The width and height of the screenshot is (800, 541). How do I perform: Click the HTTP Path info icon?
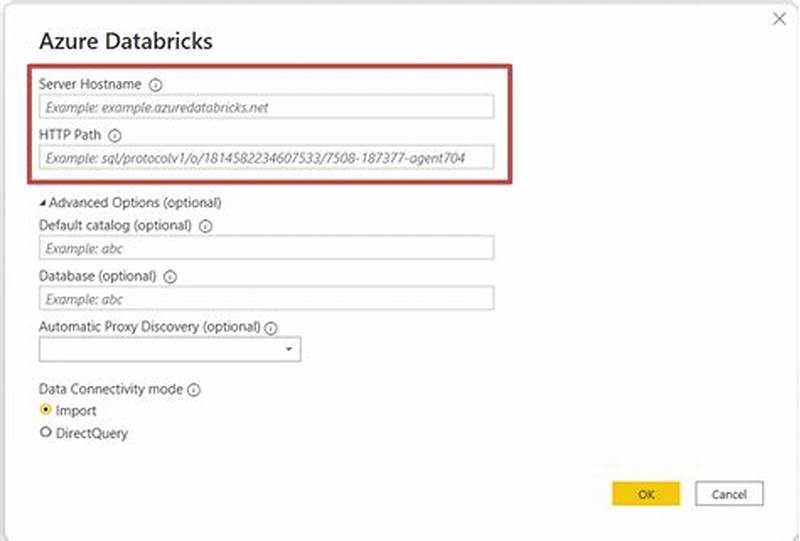(115, 135)
